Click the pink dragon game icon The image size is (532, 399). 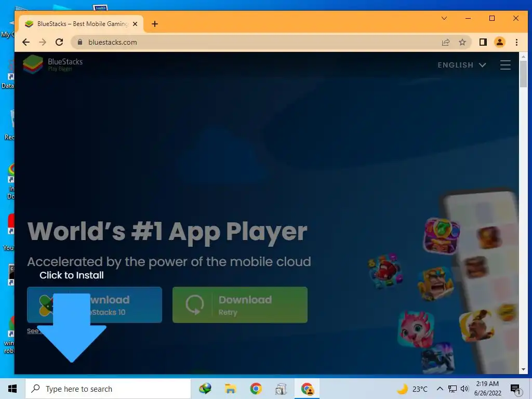click(x=416, y=328)
